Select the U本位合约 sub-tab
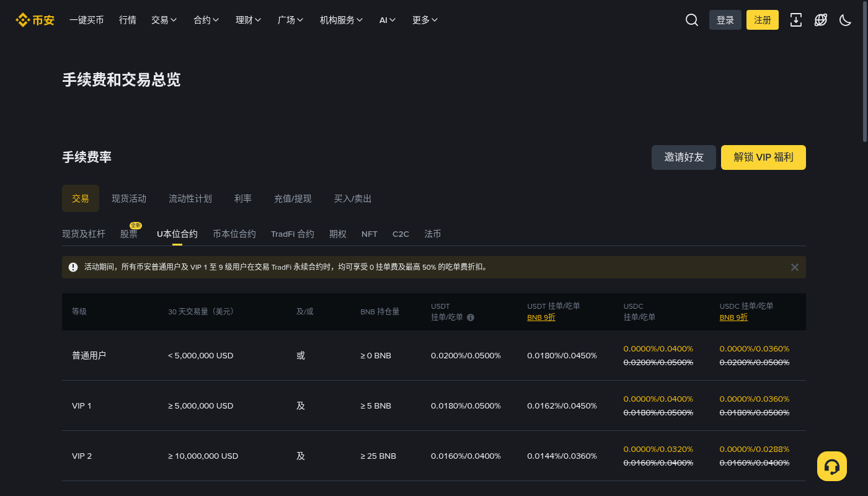 (177, 234)
